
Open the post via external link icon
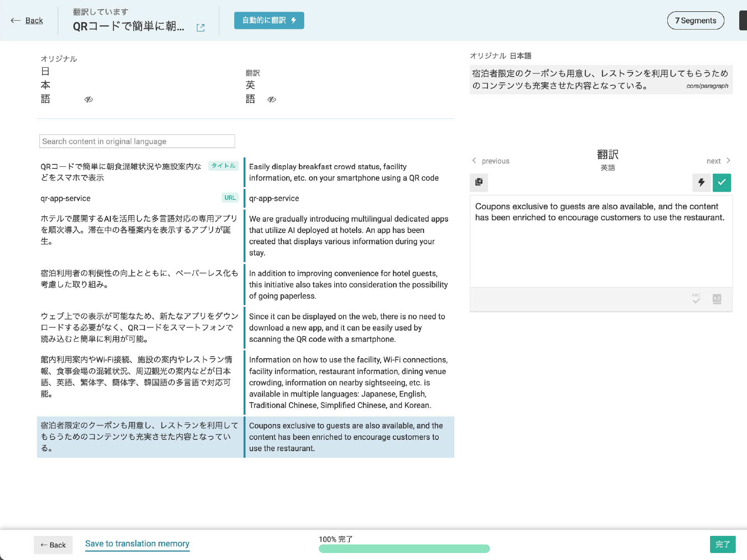(200, 28)
